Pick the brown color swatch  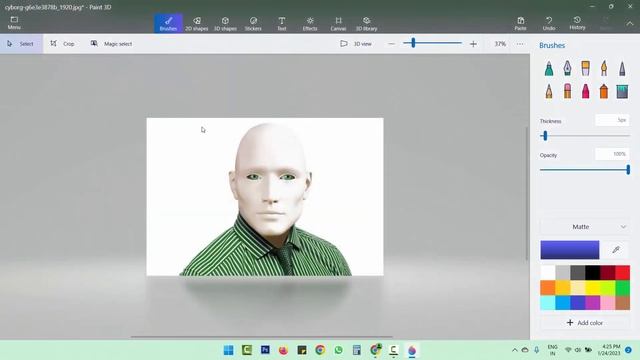(x=622, y=303)
